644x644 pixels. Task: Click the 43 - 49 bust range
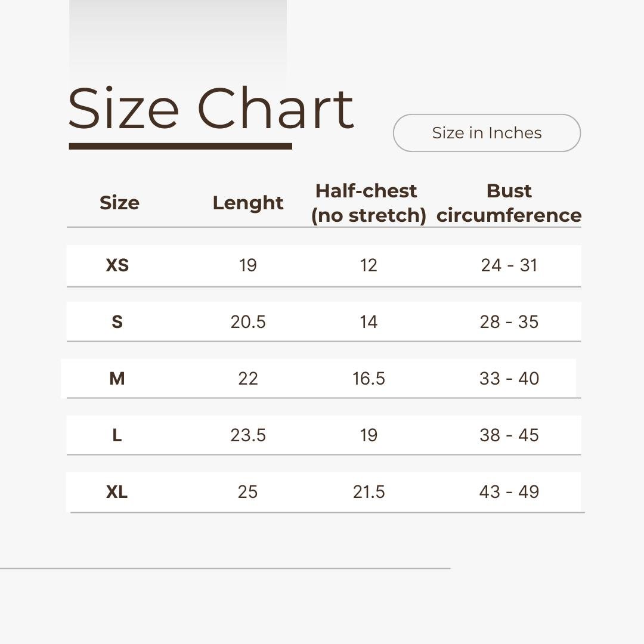point(509,491)
